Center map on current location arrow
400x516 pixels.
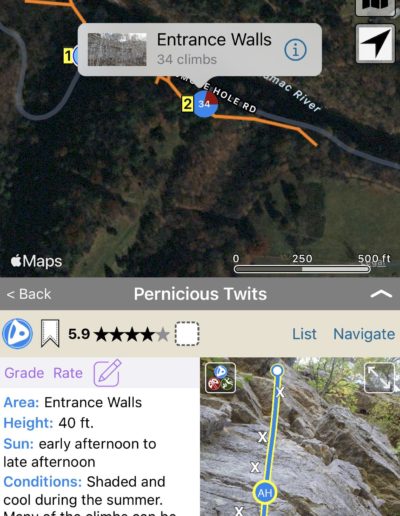375,43
